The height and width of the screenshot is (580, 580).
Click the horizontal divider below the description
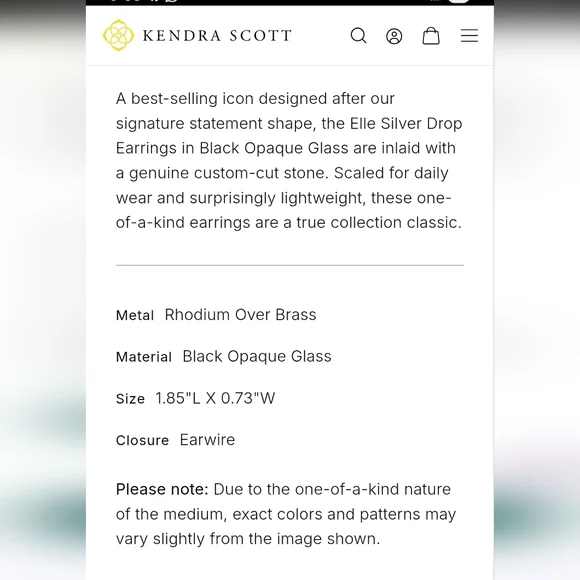290,265
